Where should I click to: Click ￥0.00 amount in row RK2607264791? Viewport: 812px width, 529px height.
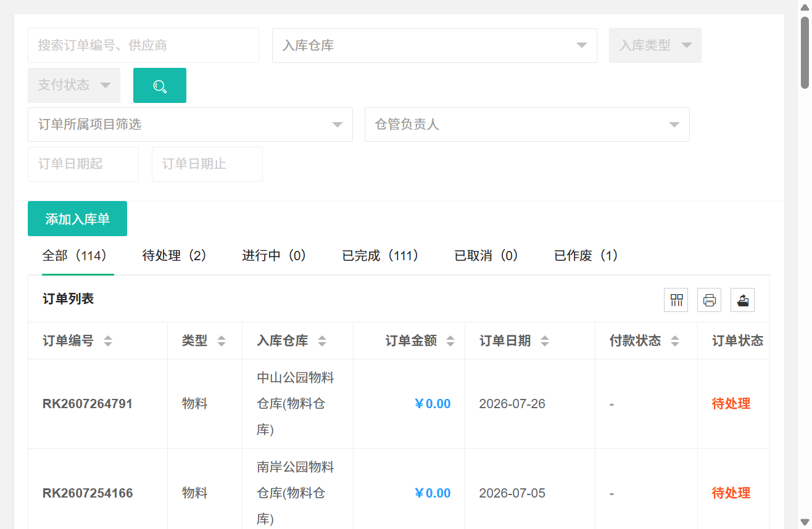click(432, 404)
